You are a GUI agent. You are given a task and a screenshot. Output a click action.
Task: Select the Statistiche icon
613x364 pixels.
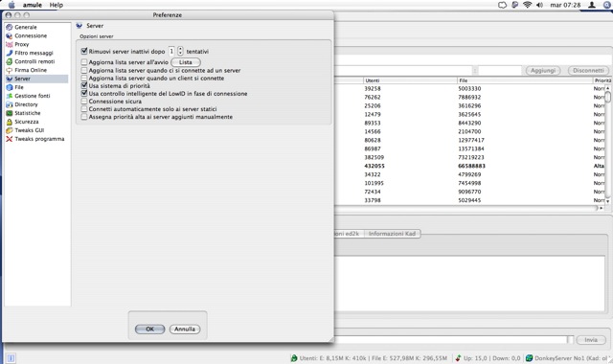point(9,113)
